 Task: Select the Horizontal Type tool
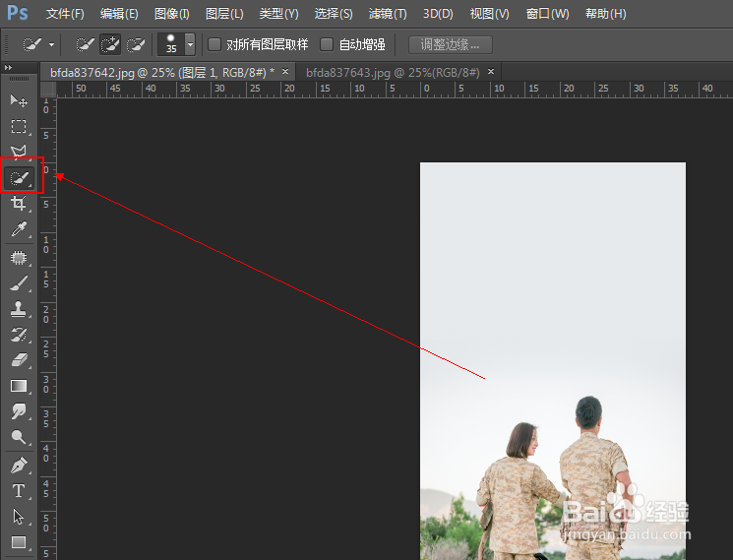click(x=19, y=491)
